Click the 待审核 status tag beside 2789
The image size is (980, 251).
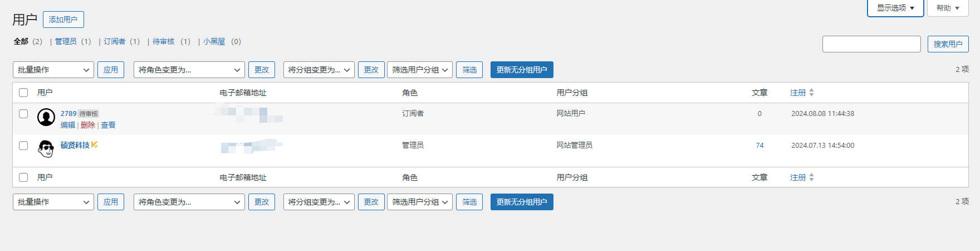point(89,114)
